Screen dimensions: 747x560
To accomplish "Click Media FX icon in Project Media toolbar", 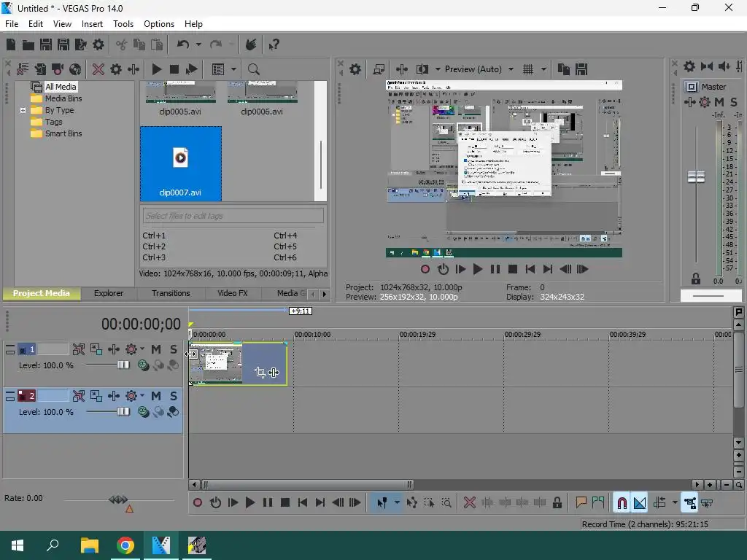I will tap(133, 69).
